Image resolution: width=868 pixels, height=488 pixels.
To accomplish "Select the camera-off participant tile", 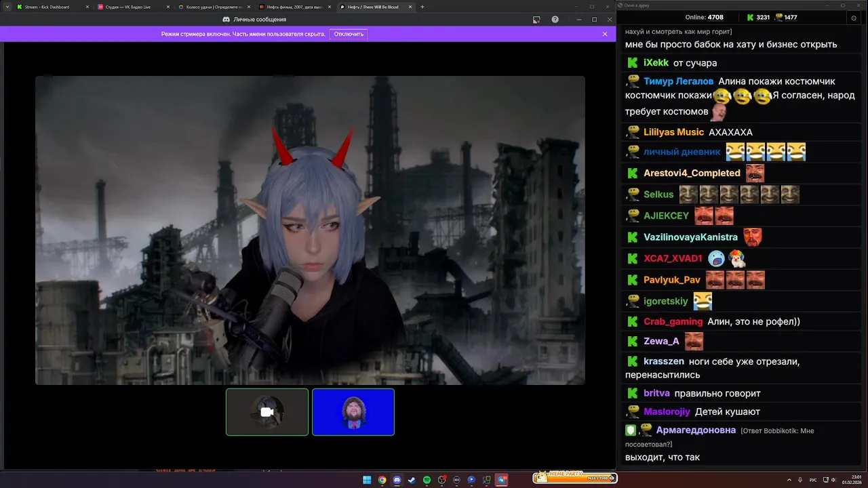I will click(267, 412).
